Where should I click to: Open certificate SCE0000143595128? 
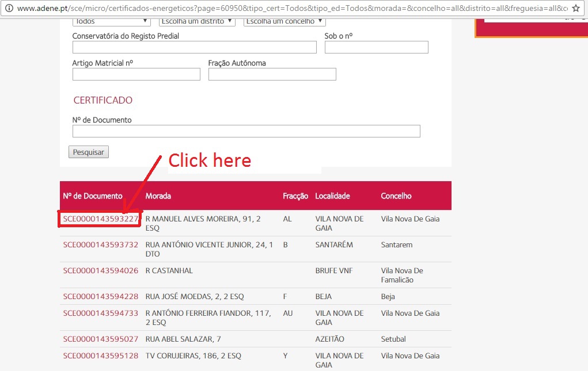(x=101, y=355)
